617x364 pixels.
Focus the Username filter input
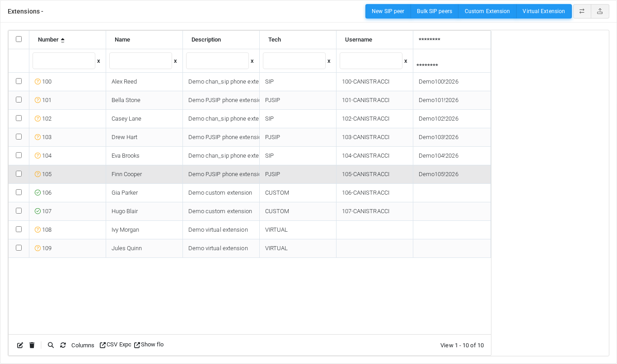click(371, 61)
